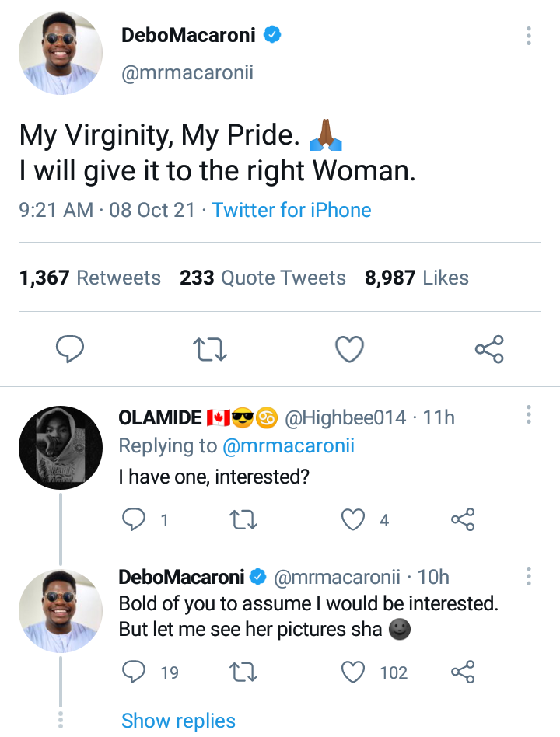This screenshot has height=737, width=560.
Task: Reply to the main virginity tweet
Action: (70, 349)
